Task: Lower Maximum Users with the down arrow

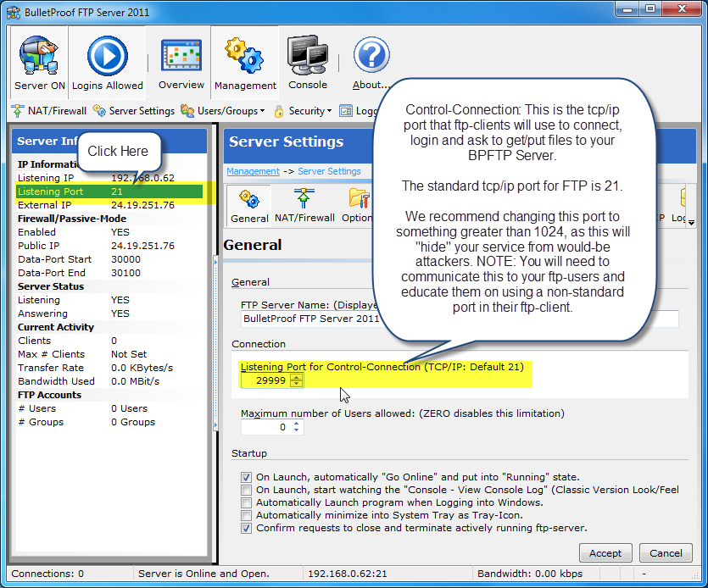Action: [296, 430]
